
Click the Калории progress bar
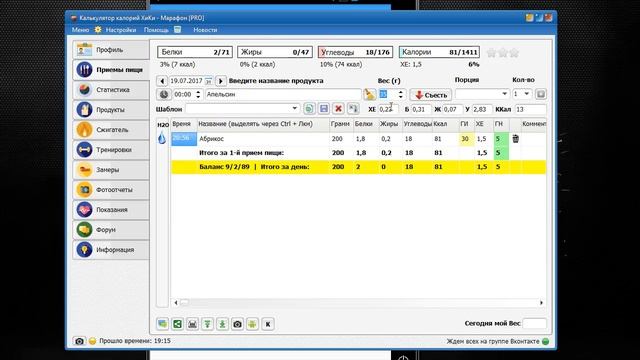(x=439, y=52)
